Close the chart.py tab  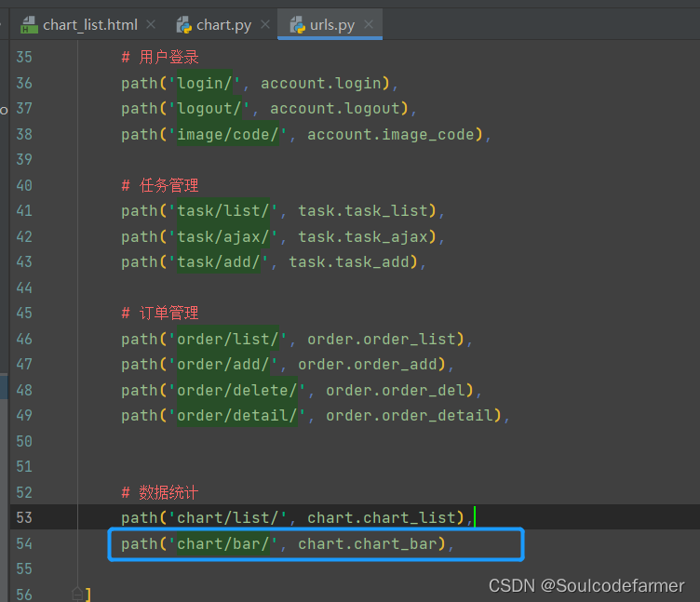pyautogui.click(x=265, y=24)
